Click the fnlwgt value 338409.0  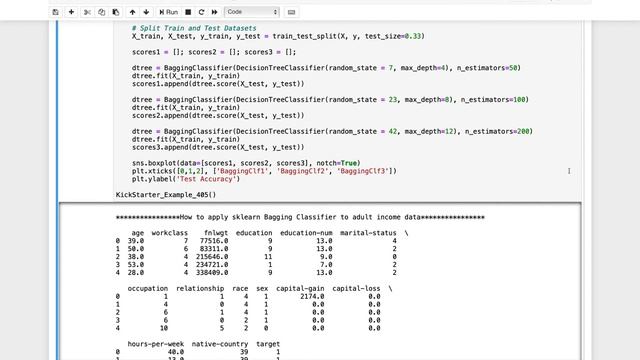212,273
